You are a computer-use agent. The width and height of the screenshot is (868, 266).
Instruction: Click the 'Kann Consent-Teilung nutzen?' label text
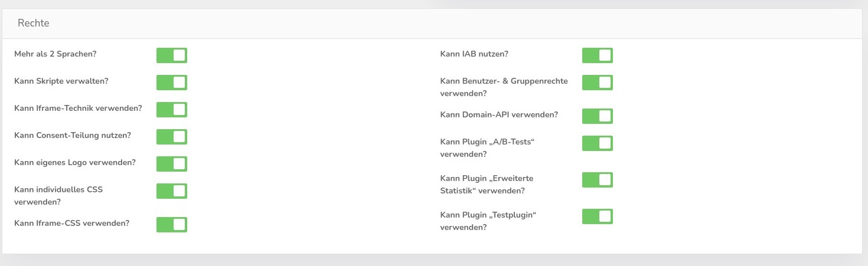point(73,135)
